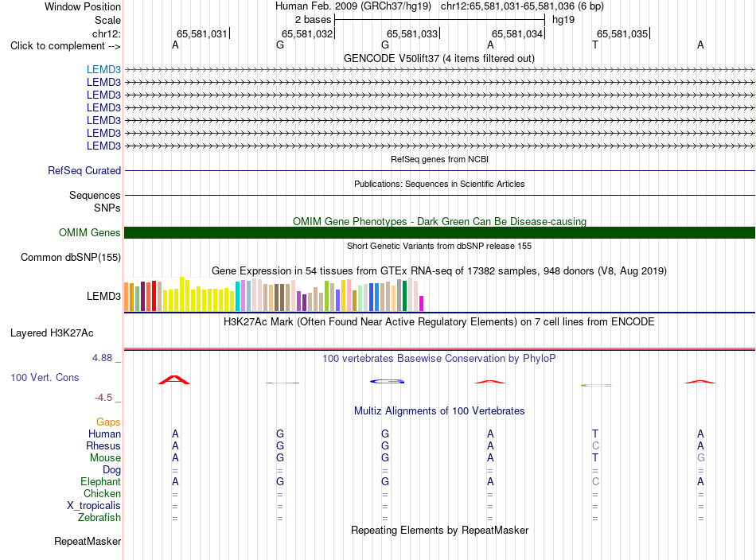Click the LEMD3 label beside the GTEx bar chart
756x560 pixels.
pyautogui.click(x=103, y=297)
